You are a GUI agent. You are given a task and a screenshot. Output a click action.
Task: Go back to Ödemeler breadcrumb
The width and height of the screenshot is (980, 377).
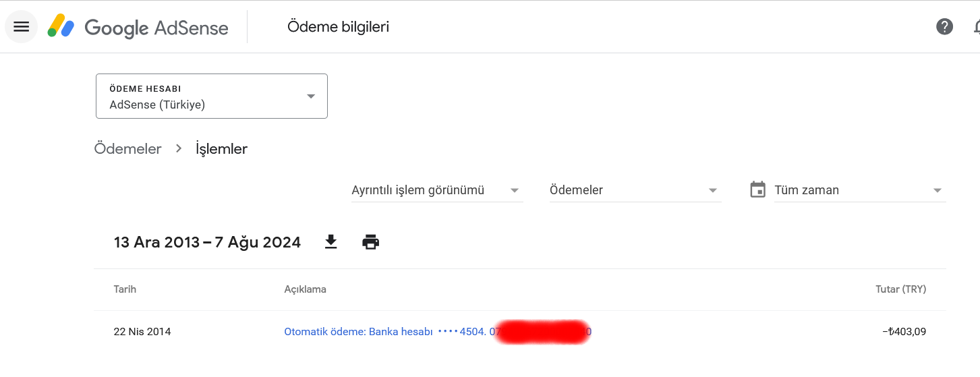[x=128, y=149]
